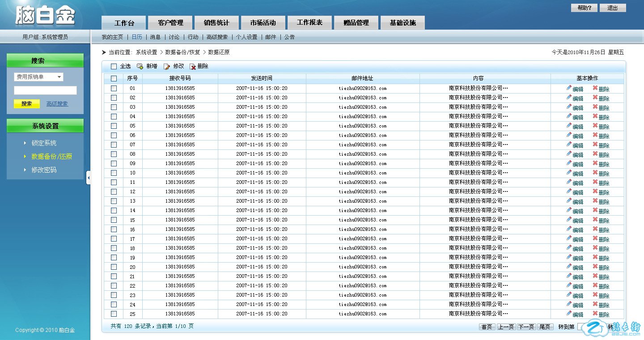Image resolution: width=644 pixels, height=340 pixels.
Task: Click the search text input field
Action: coord(45,90)
